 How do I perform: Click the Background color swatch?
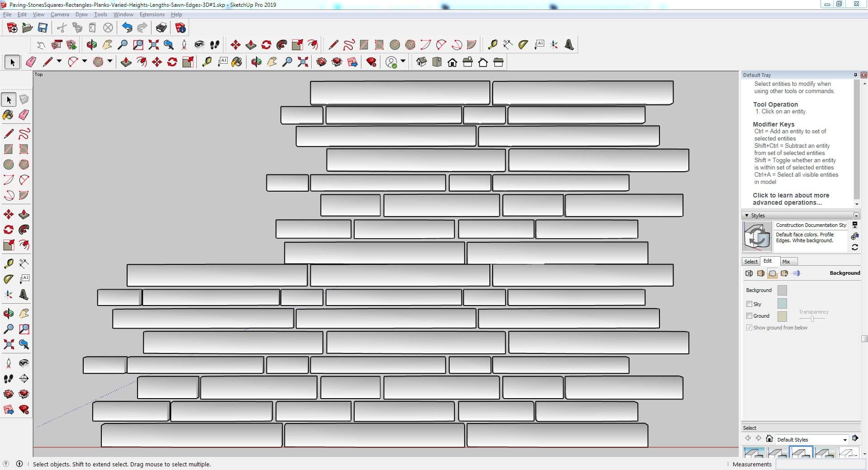click(782, 290)
